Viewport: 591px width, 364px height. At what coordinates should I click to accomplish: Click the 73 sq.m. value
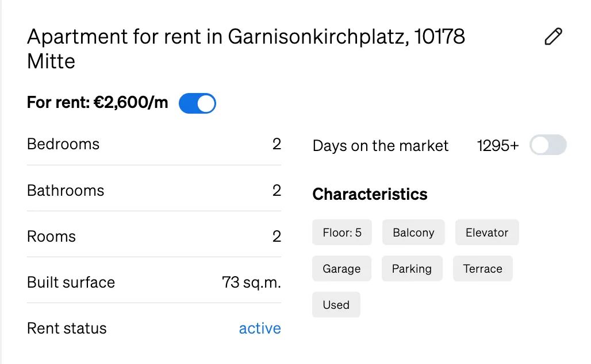[x=251, y=282]
